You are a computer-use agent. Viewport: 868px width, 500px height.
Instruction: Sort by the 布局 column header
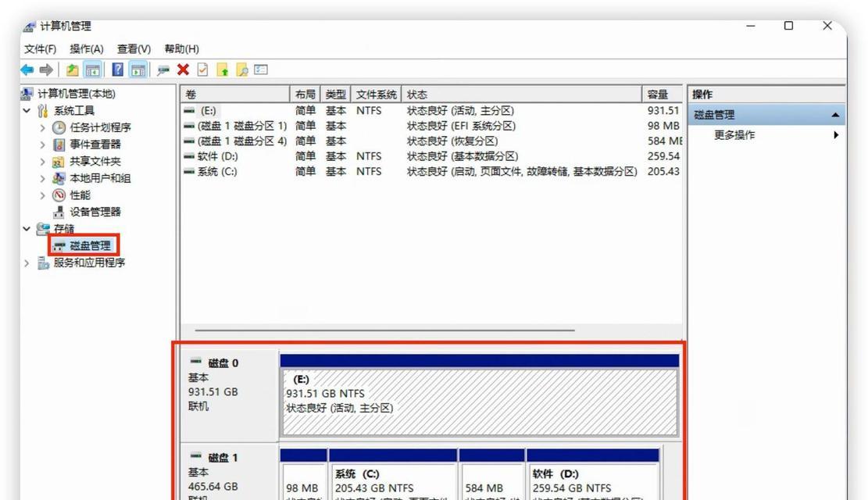coord(305,94)
